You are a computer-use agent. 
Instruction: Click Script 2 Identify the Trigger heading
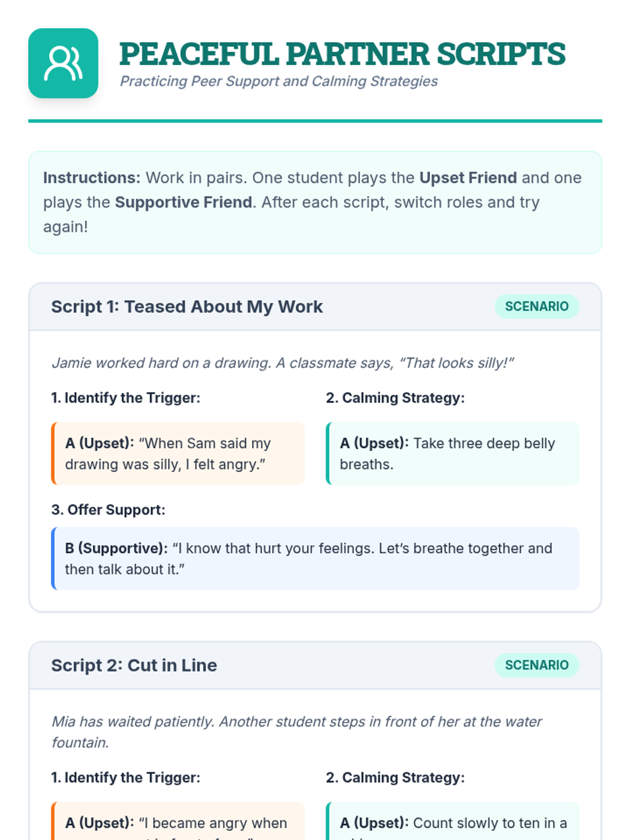[125, 778]
